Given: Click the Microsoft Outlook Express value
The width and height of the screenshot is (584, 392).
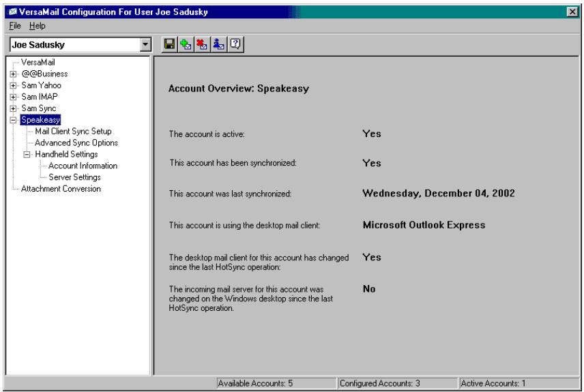Looking at the screenshot, I should point(424,225).
